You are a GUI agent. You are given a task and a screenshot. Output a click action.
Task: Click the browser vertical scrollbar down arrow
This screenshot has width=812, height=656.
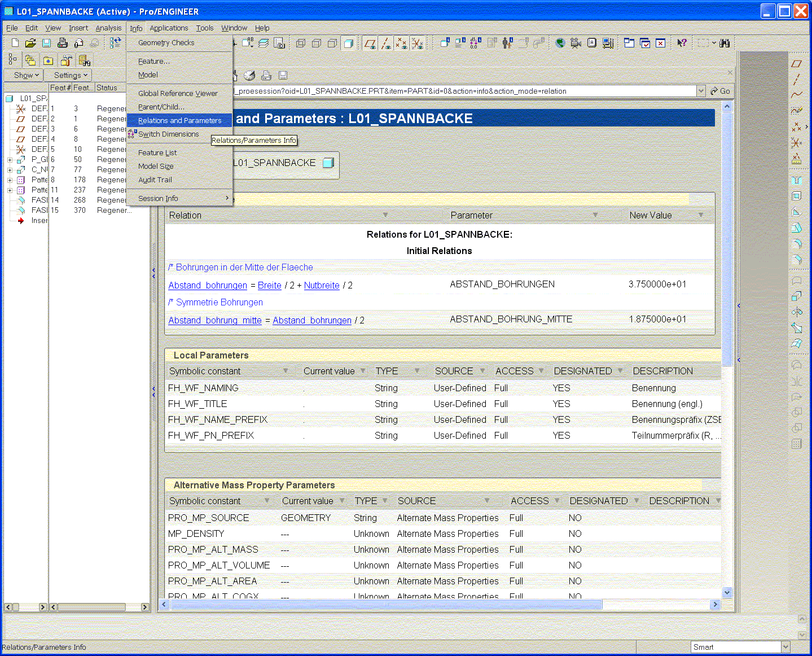(727, 592)
